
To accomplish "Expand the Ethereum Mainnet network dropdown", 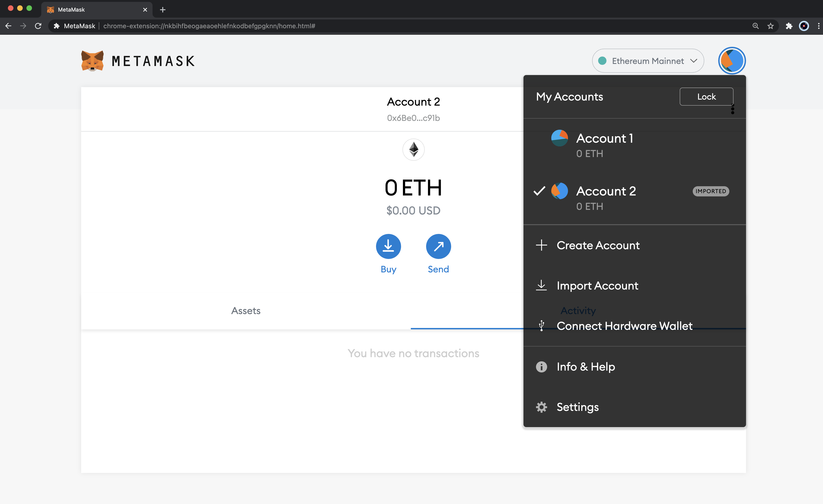I will tap(648, 61).
